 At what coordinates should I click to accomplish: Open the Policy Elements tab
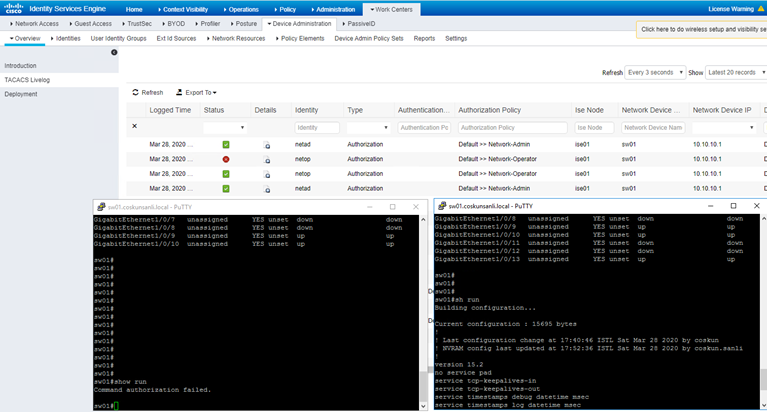pos(300,38)
